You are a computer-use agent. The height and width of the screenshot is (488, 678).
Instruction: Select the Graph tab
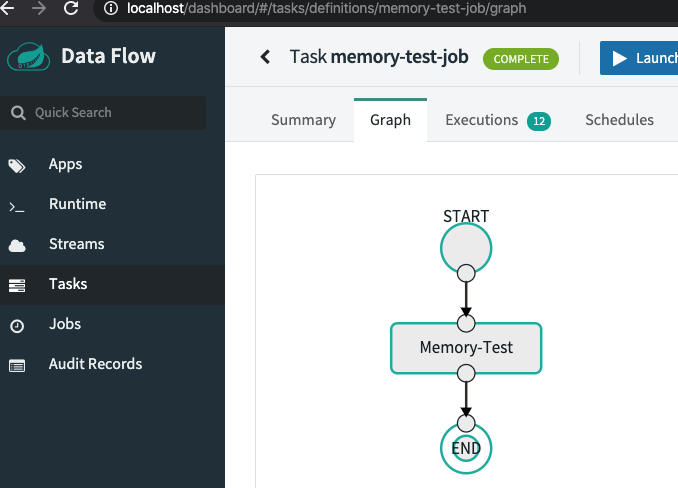pos(390,120)
